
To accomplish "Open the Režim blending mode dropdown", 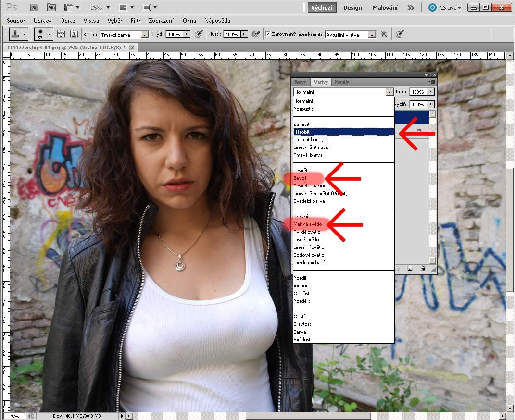I will coord(124,35).
